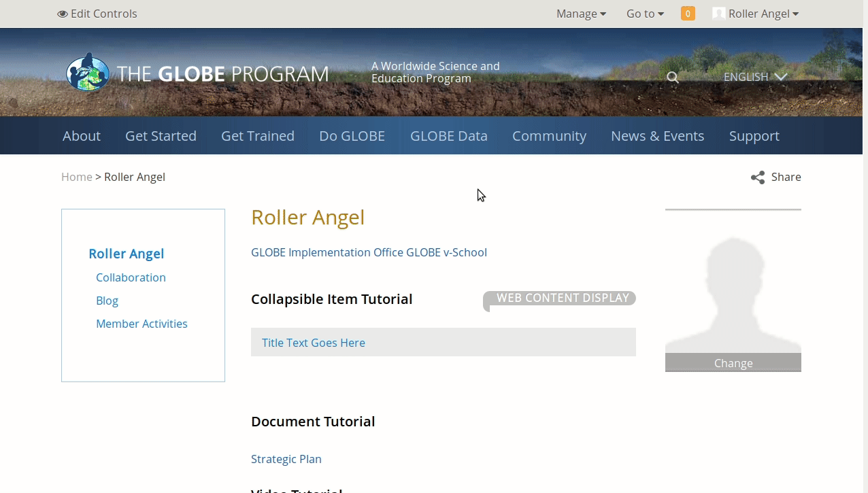Open the Manage dropdown menu
Viewport: 868px width, 493px height.
581,14
